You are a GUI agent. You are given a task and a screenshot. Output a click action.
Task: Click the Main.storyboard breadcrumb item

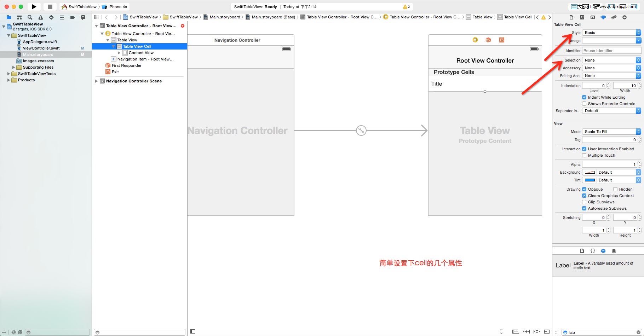coord(225,17)
